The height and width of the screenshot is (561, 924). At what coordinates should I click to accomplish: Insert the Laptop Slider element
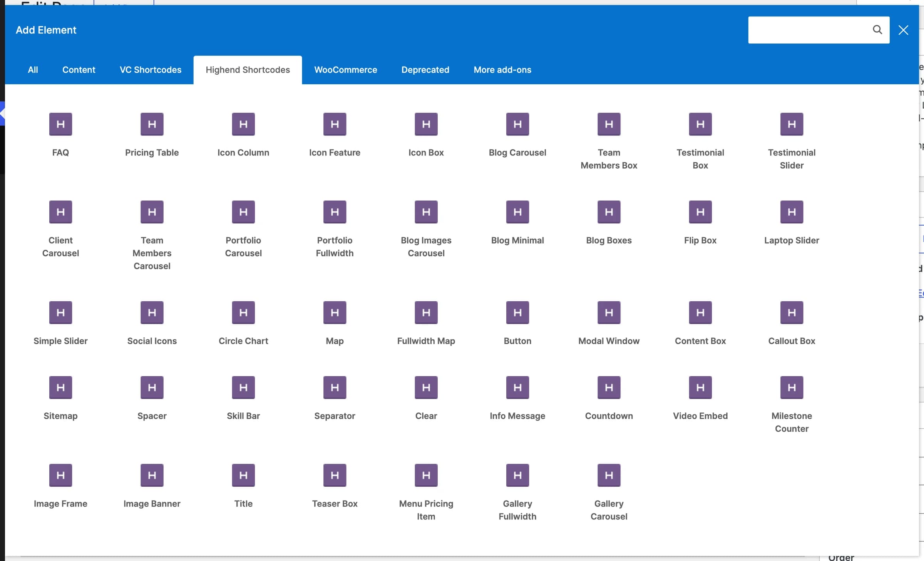tap(792, 222)
